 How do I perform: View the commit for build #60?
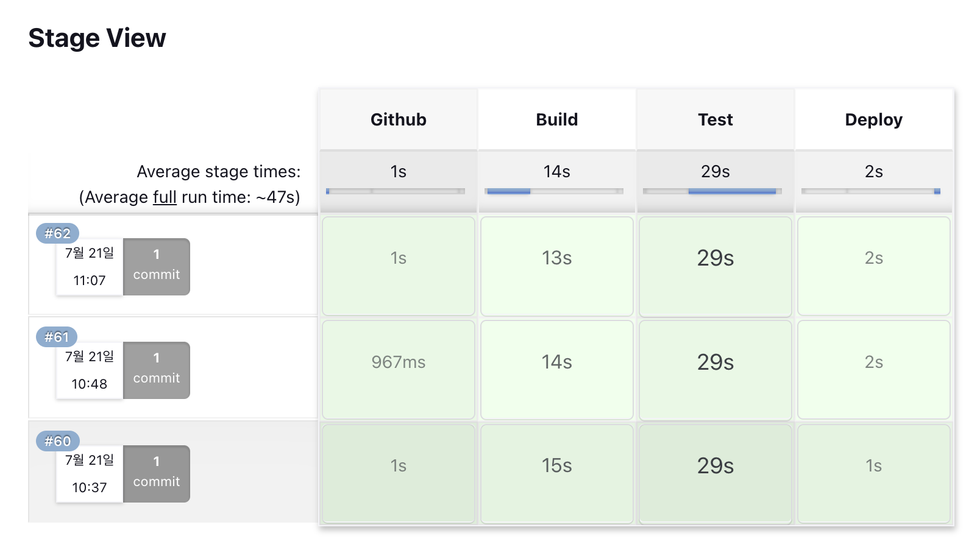[x=157, y=474]
